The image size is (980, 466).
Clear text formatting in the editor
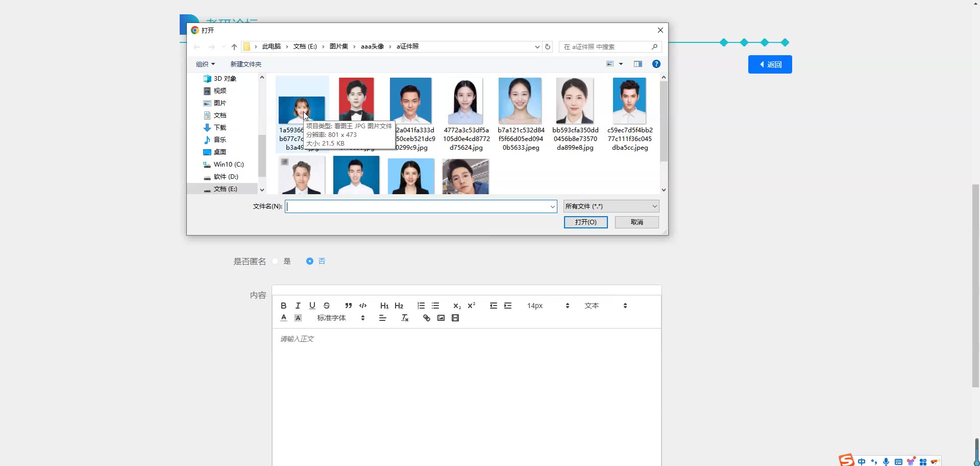click(405, 318)
